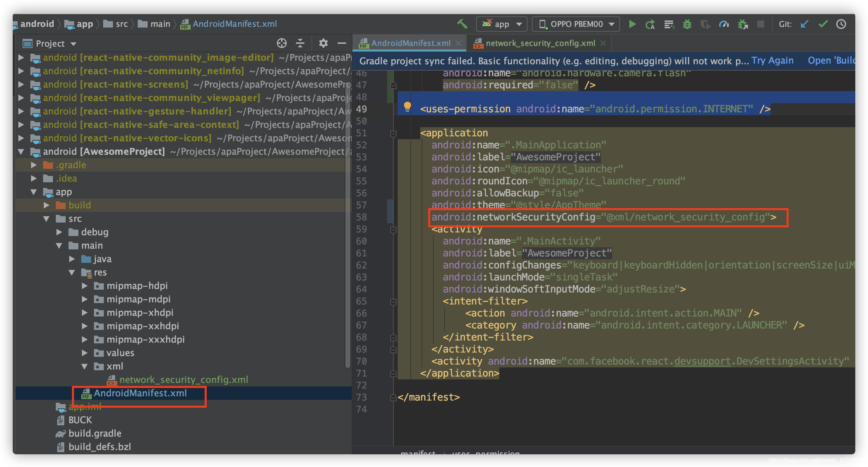Image resolution: width=868 pixels, height=467 pixels.
Task: Expand the mipmap-hdpi folder
Action: (x=85, y=286)
